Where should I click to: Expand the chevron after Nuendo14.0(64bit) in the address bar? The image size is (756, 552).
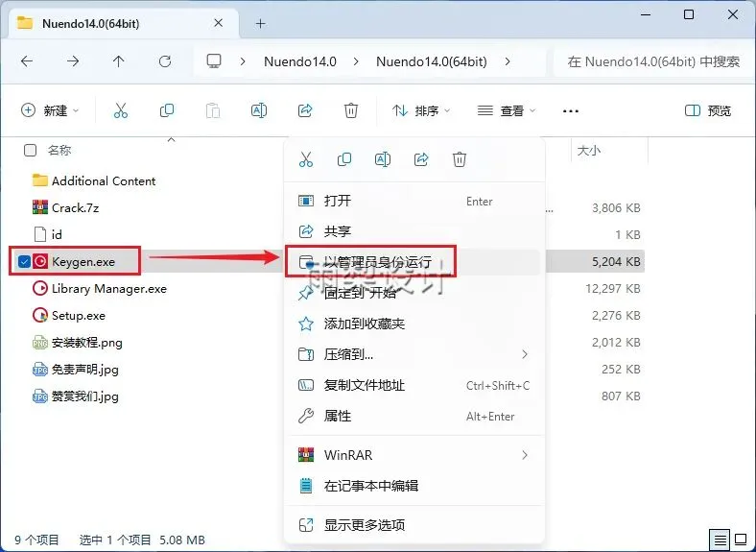(x=508, y=61)
